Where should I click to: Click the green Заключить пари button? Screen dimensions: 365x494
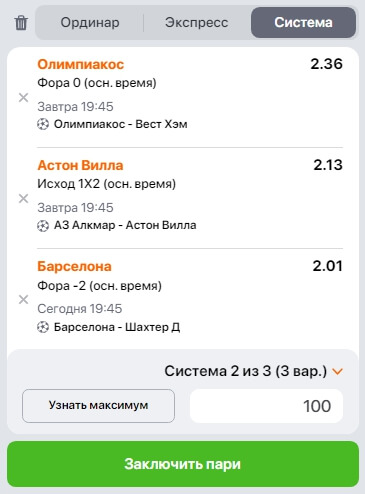click(x=183, y=464)
